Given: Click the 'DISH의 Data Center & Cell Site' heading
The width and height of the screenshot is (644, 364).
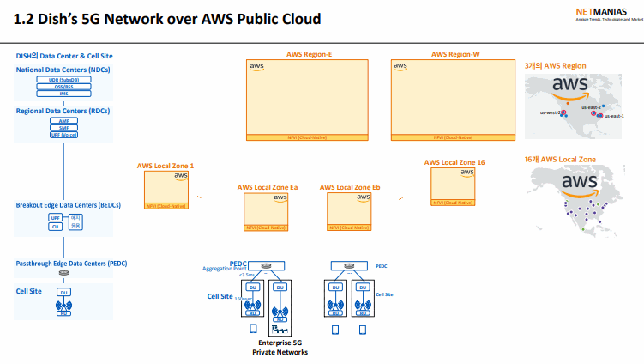Looking at the screenshot, I should (x=64, y=56).
